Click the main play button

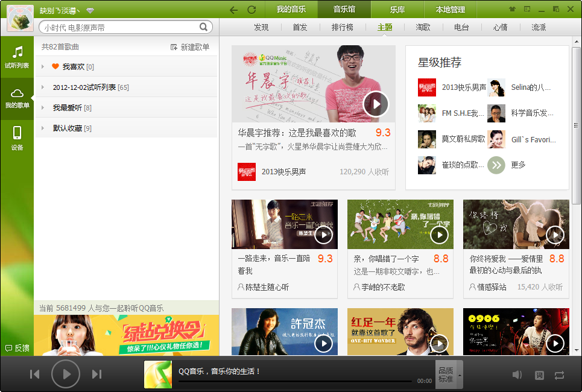coord(66,374)
